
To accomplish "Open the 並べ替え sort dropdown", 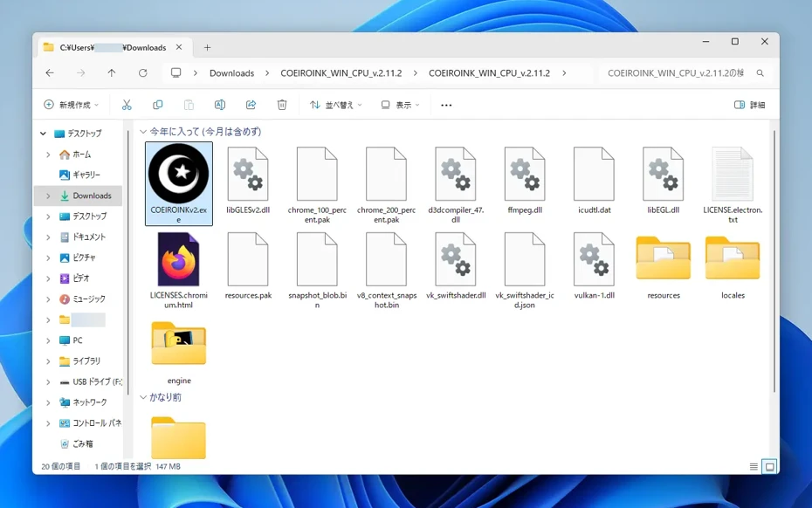I will [336, 105].
